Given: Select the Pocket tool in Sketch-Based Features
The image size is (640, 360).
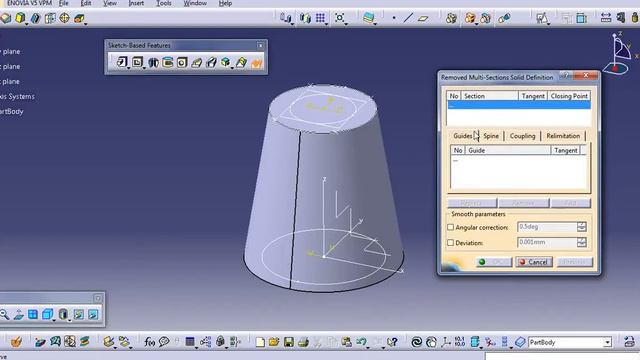Looking at the screenshot, I should point(138,62).
